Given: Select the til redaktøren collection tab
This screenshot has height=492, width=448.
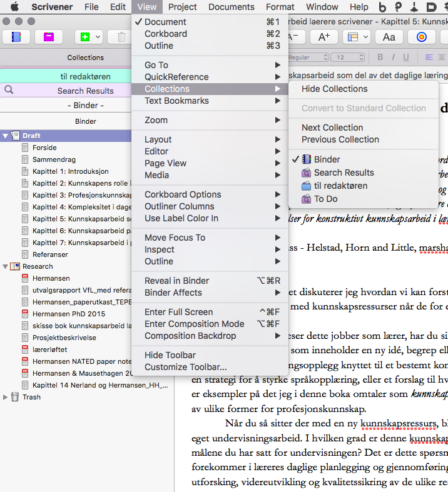Looking at the screenshot, I should tap(66, 76).
